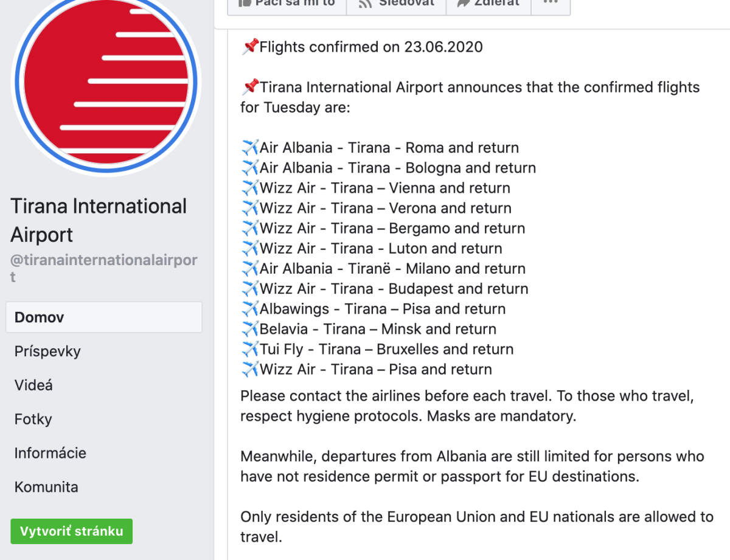Open the Fotky photos section
The height and width of the screenshot is (560, 730).
point(33,420)
